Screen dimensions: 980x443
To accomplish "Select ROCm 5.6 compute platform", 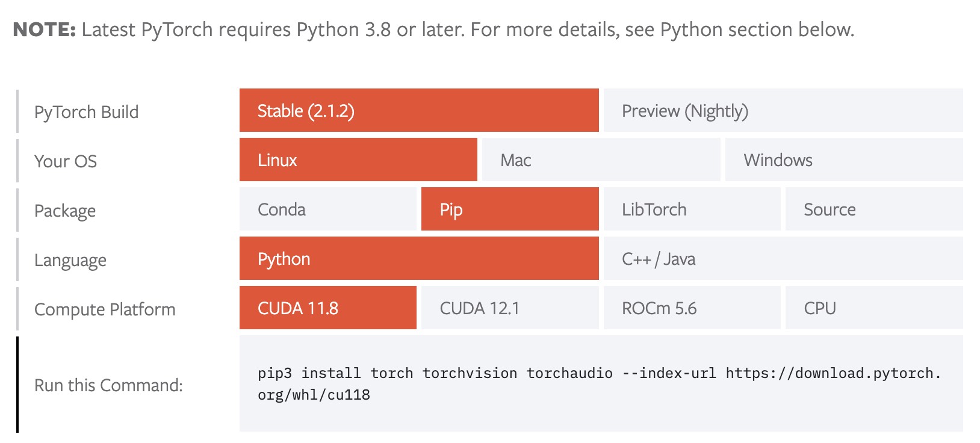I will click(692, 308).
